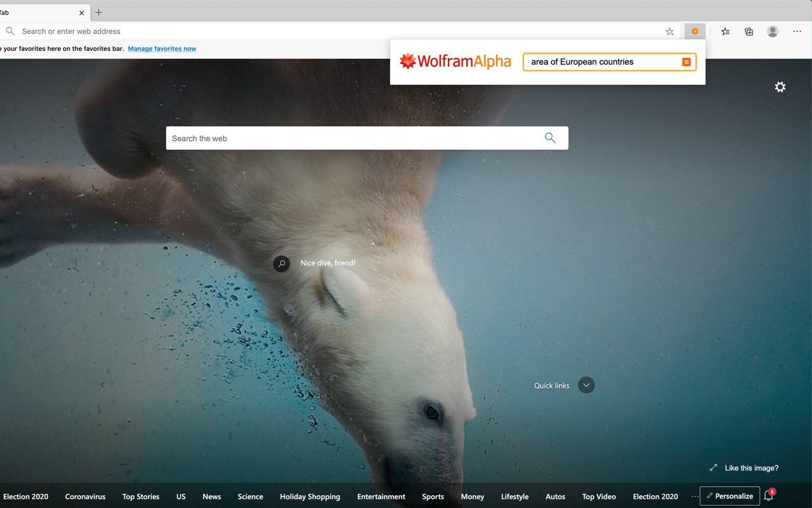This screenshot has height=508, width=812.
Task: Submit the Wolfram Alpha query button
Action: [686, 62]
